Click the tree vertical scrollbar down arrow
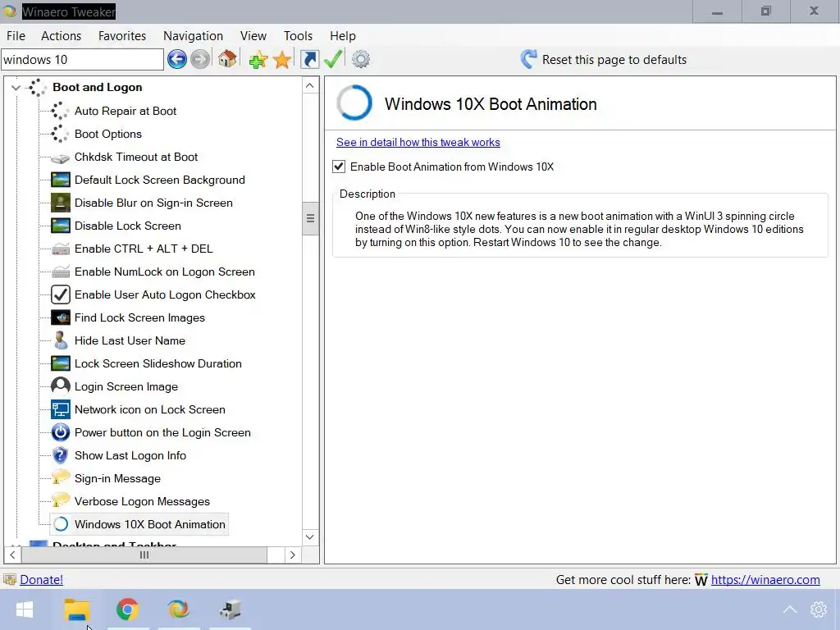This screenshot has width=840, height=630. coord(309,536)
